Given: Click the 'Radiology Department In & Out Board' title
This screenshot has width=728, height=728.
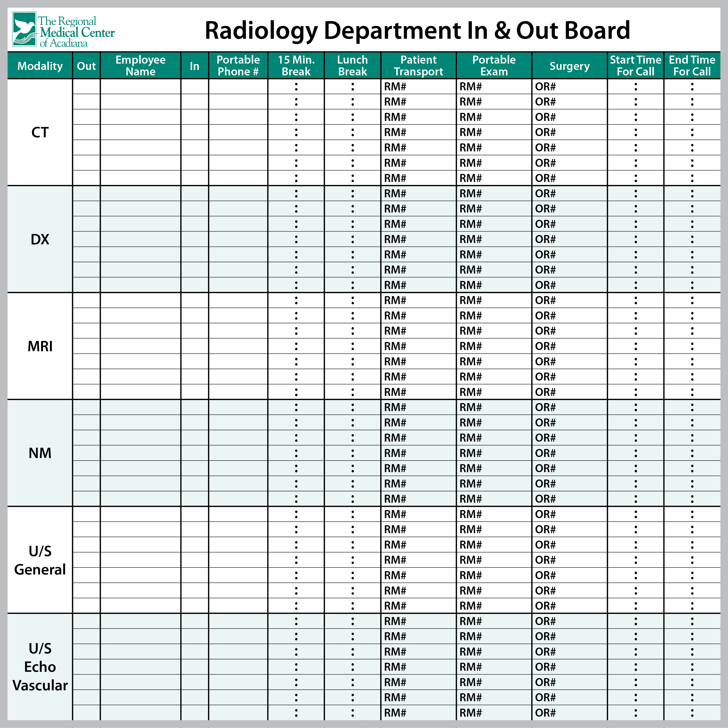Looking at the screenshot, I should pos(417,30).
